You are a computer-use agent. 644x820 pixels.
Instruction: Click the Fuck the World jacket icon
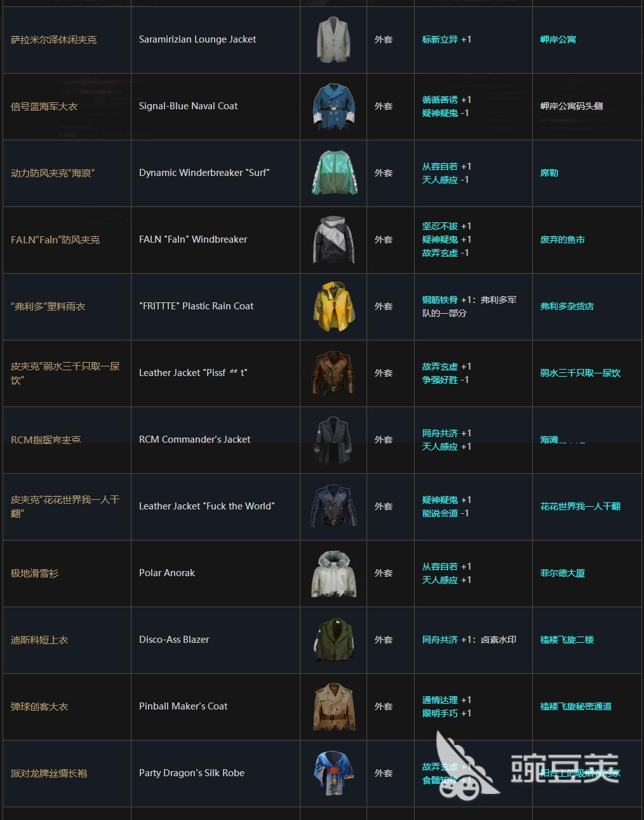pyautogui.click(x=333, y=507)
